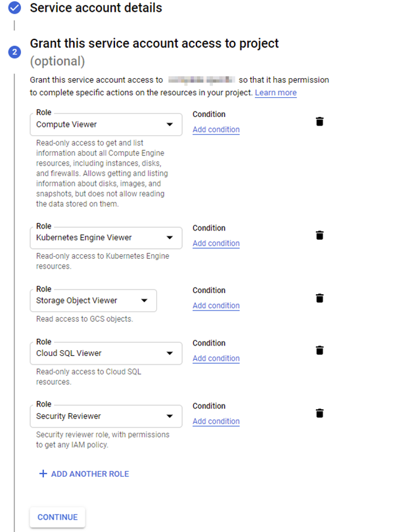
Task: Add condition for Kubernetes Engine Viewer role
Action: (216, 243)
